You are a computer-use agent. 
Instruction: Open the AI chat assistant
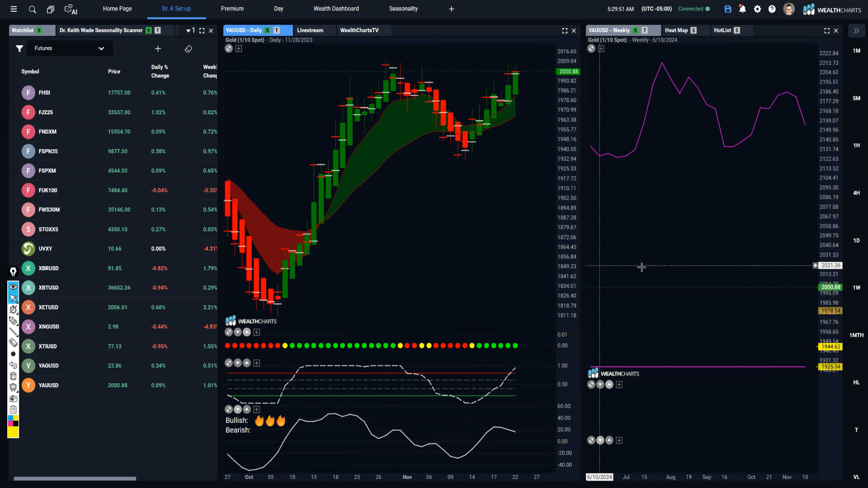point(71,9)
